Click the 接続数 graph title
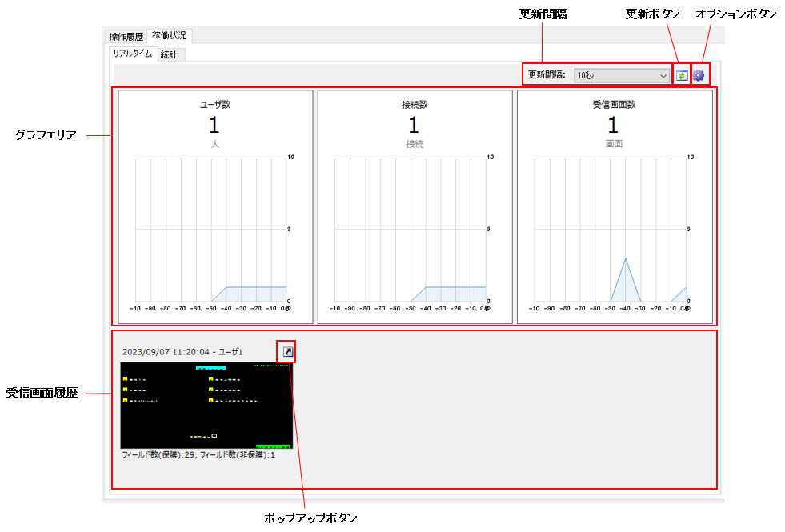 [415, 105]
